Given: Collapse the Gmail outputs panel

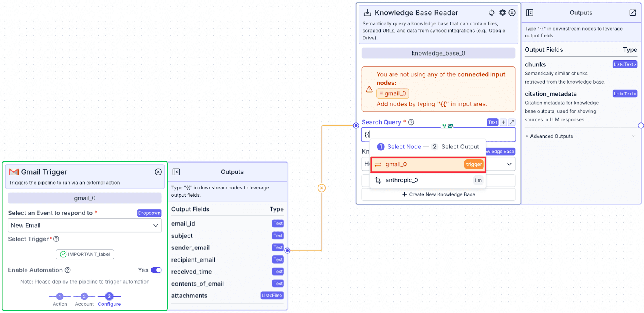Looking at the screenshot, I should 176,172.
